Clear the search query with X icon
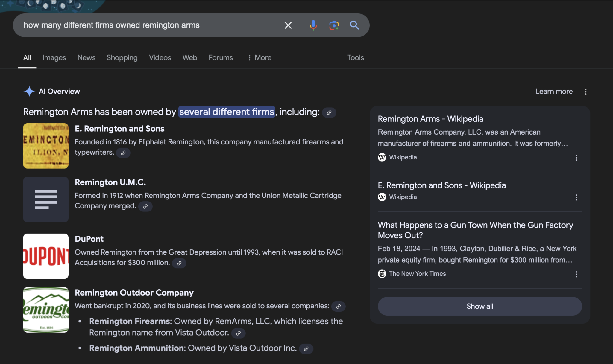The width and height of the screenshot is (613, 364). pyautogui.click(x=288, y=25)
